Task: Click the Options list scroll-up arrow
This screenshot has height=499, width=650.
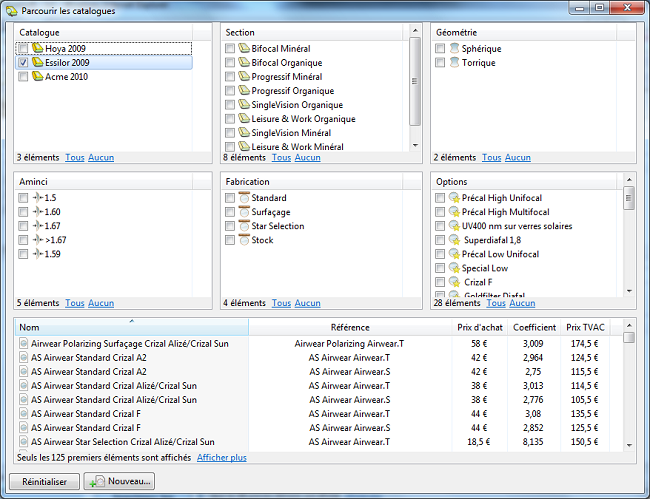Action: point(629,179)
